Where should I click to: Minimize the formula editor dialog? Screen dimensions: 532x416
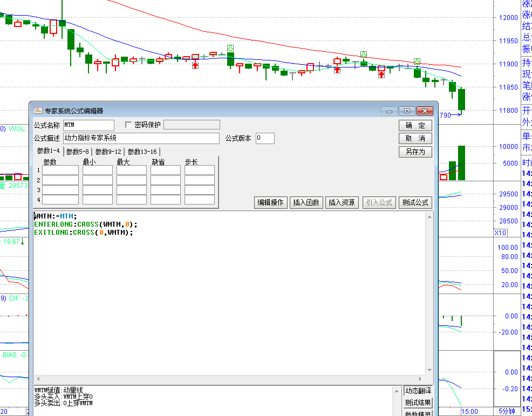pyautogui.click(x=389, y=111)
